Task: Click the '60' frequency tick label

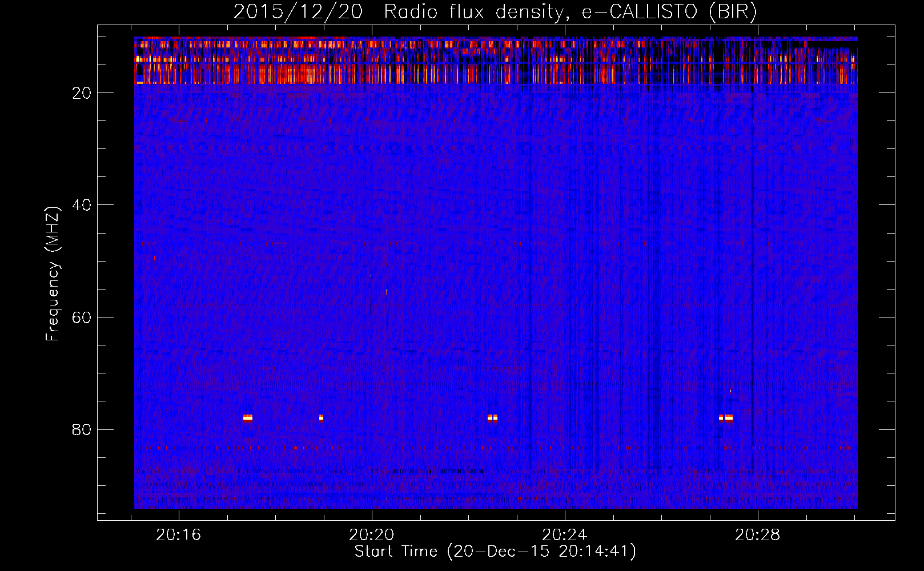Action: (x=82, y=317)
